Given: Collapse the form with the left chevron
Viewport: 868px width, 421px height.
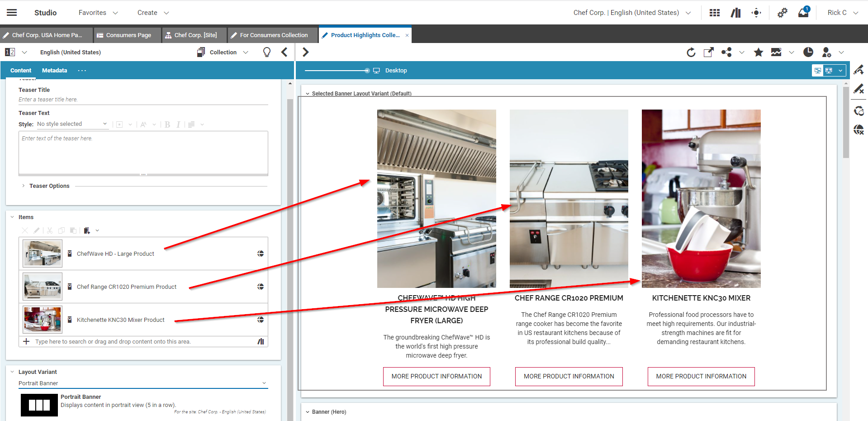Looking at the screenshot, I should pyautogui.click(x=285, y=53).
